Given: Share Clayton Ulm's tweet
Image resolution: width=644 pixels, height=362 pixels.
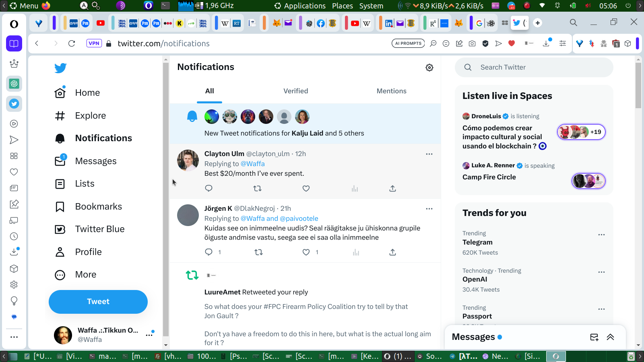Looking at the screenshot, I should [x=393, y=188].
